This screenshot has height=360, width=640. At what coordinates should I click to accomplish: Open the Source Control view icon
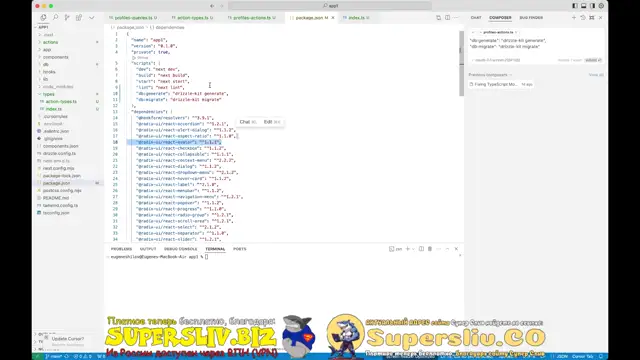67,18
